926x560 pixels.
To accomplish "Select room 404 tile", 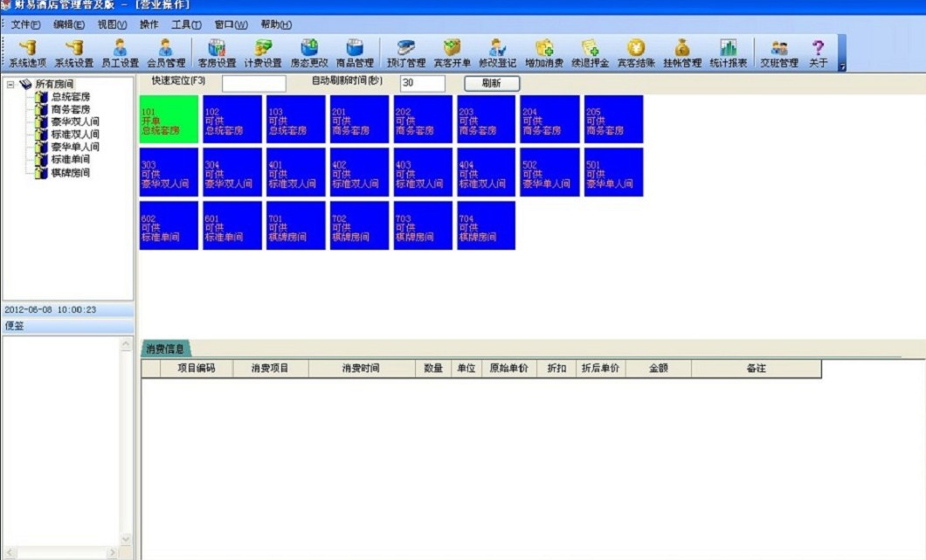I will 486,172.
